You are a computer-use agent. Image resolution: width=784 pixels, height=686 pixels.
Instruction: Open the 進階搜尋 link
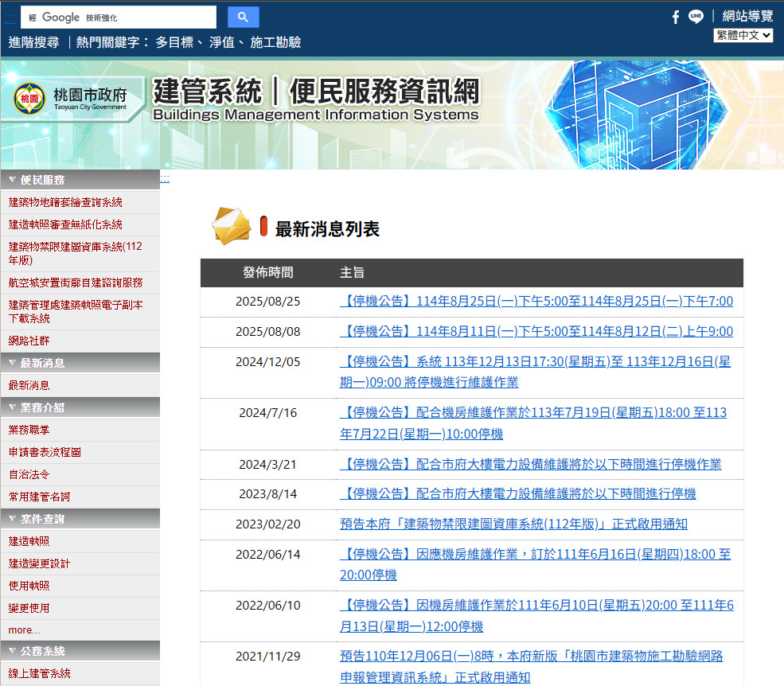(33, 42)
